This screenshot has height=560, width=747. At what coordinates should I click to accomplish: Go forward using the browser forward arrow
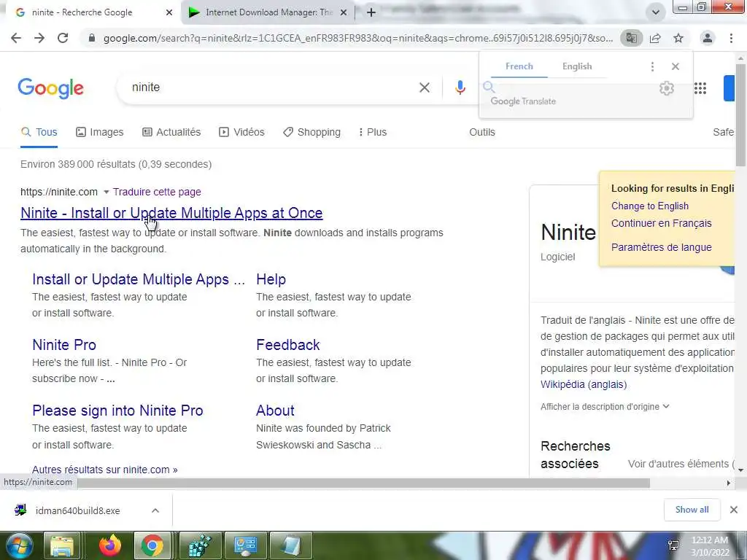click(39, 38)
